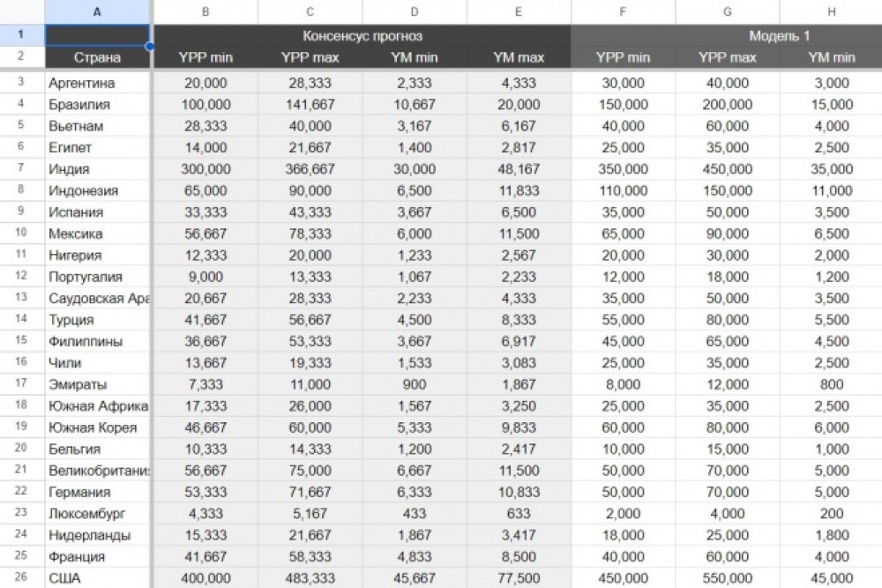Click США's YM max value 77,500
The width and height of the screenshot is (882, 588).
[x=519, y=578]
